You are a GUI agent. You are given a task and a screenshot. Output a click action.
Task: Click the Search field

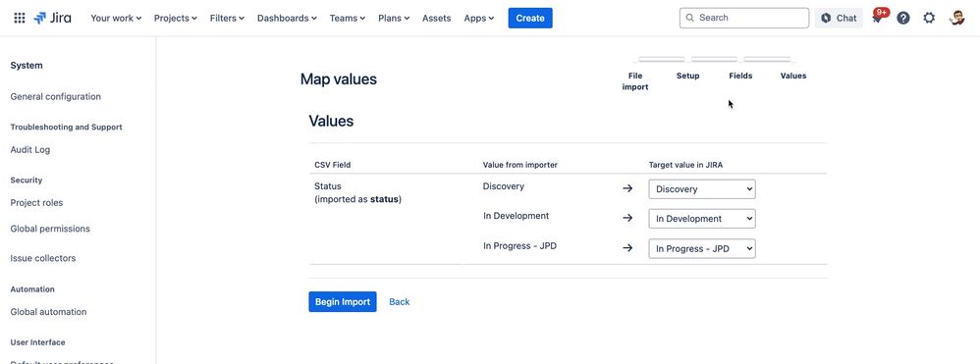pyautogui.click(x=743, y=18)
